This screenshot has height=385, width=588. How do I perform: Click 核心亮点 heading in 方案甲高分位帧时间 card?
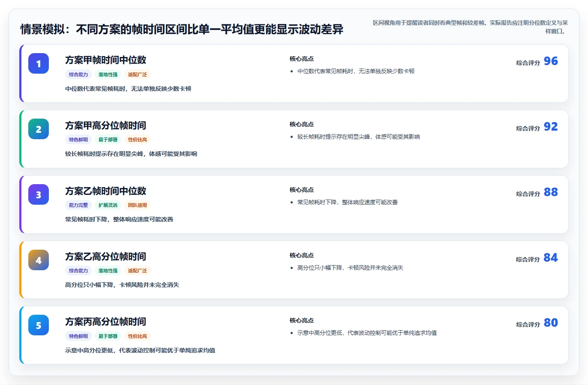pos(302,125)
